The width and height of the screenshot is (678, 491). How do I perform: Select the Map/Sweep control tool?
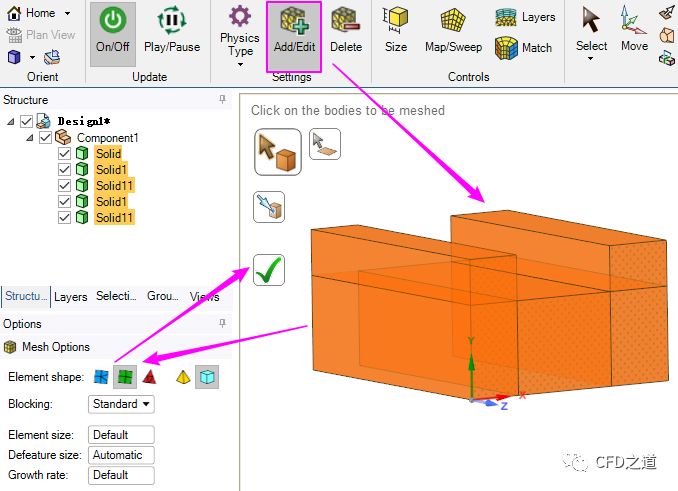453,30
